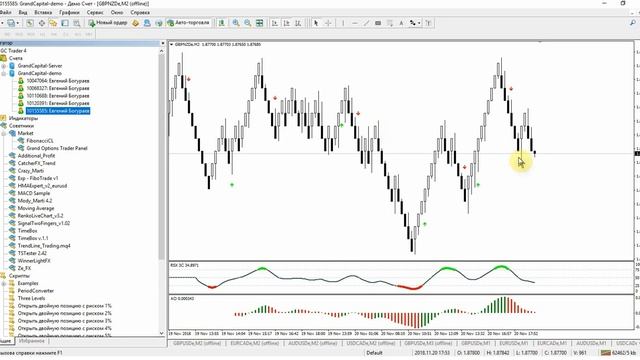The image size is (640, 360).
Task: Open the Графики menu
Action: tap(69, 12)
